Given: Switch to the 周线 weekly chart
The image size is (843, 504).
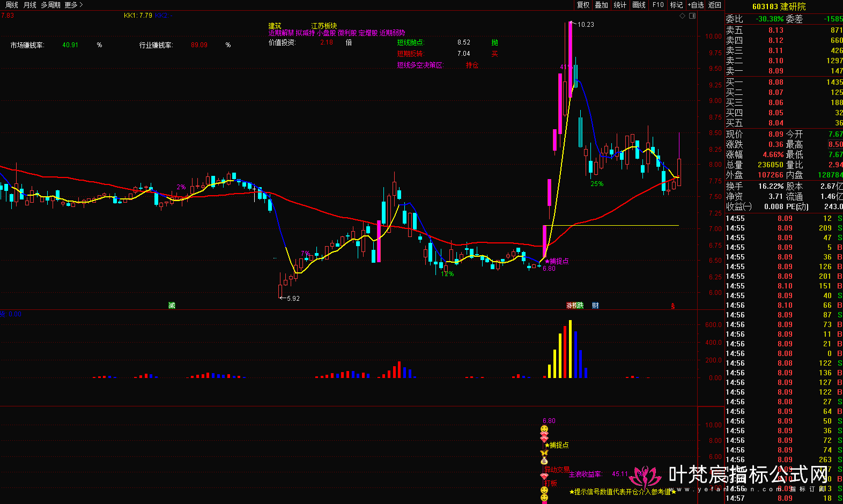Looking at the screenshot, I should [12, 5].
